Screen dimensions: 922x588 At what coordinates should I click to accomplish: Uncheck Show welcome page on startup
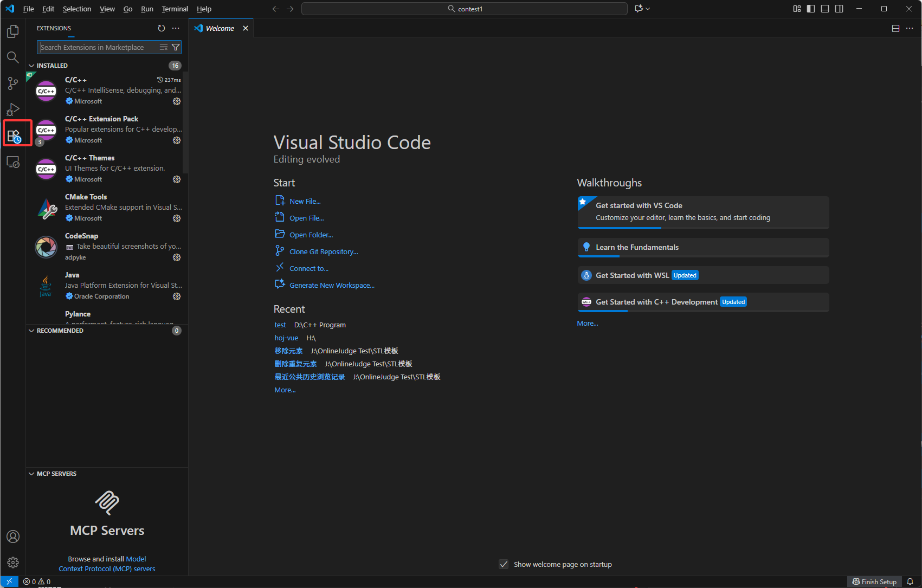coord(504,564)
